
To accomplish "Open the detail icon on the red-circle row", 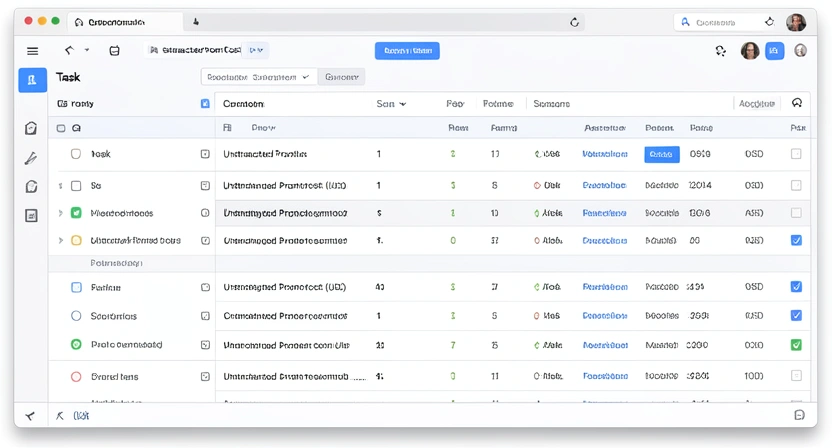I will pyautogui.click(x=205, y=376).
